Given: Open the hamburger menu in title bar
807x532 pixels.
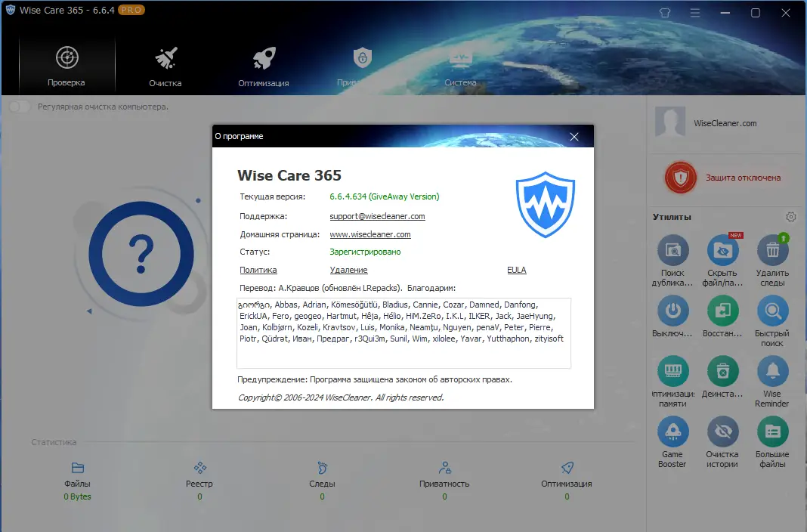Looking at the screenshot, I should 695,13.
